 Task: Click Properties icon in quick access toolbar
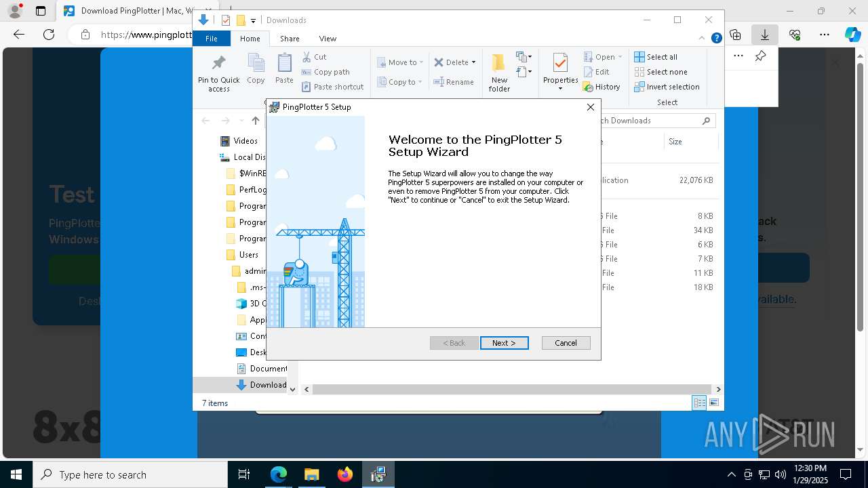click(x=226, y=20)
